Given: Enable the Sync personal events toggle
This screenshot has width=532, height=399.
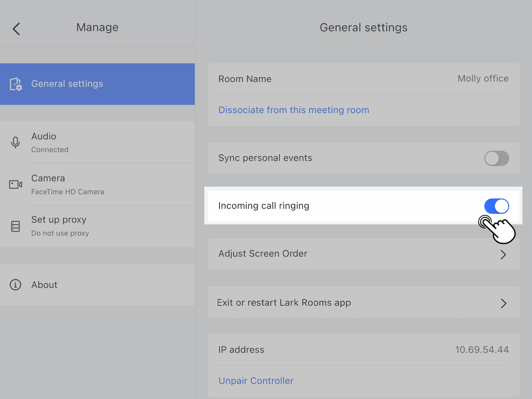Looking at the screenshot, I should point(496,158).
